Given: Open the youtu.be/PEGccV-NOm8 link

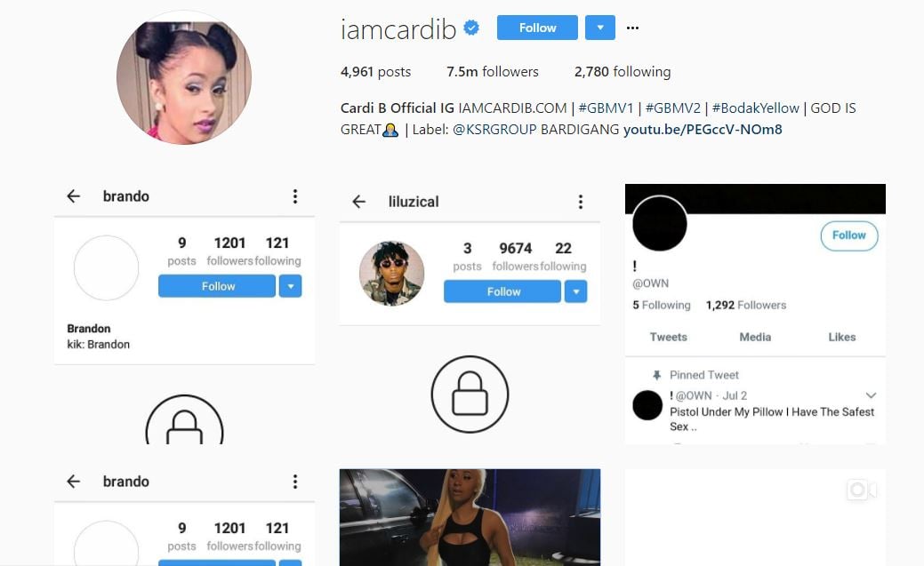Looking at the screenshot, I should point(703,129).
